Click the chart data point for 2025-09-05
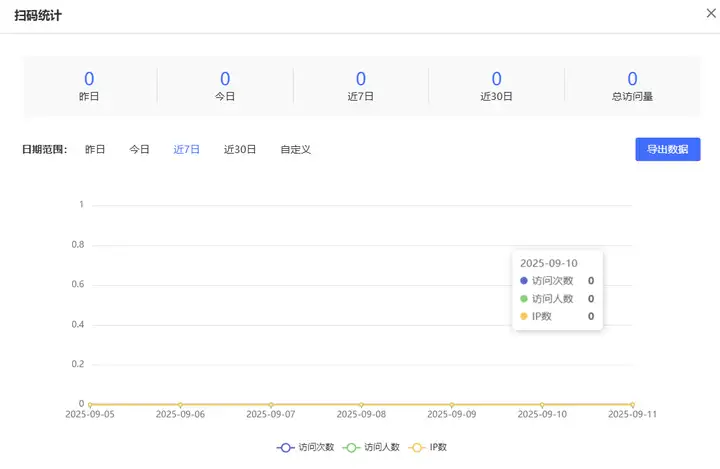Image resolution: width=720 pixels, height=469 pixels. tap(90, 405)
